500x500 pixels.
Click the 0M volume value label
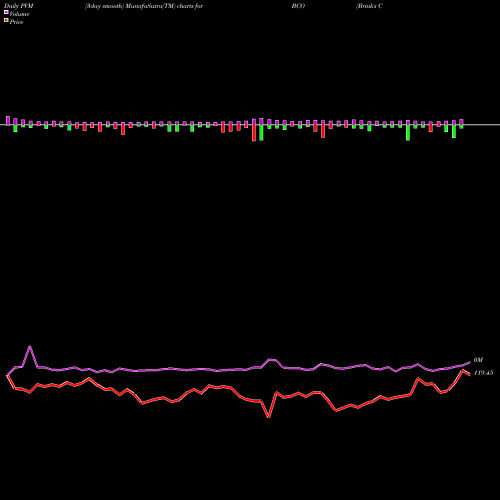478,360
